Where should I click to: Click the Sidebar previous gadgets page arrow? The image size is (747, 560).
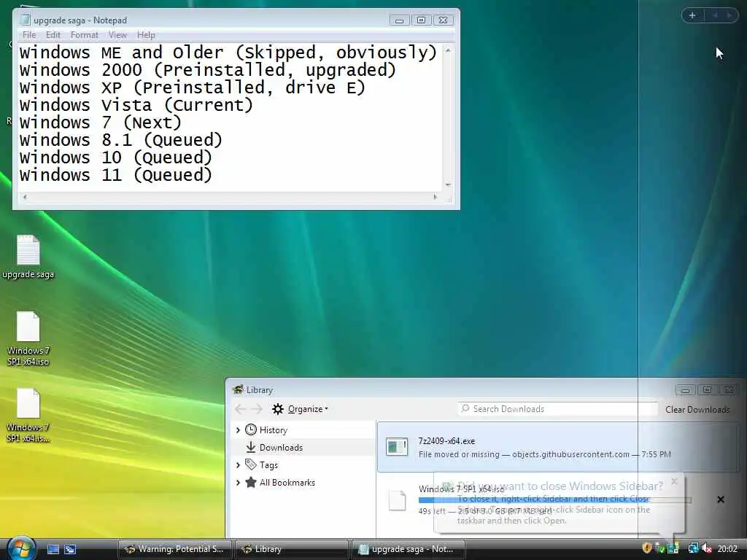(715, 15)
